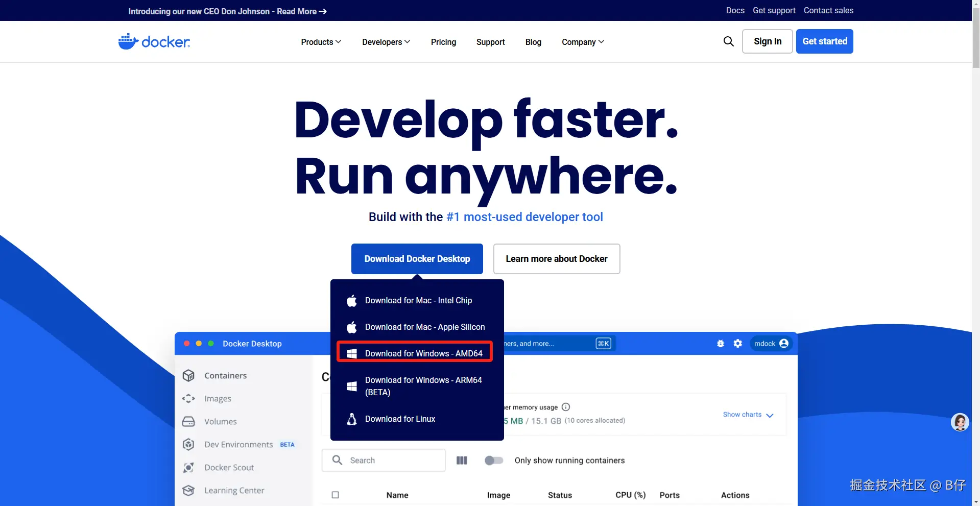
Task: Click the Status column header
Action: [560, 495]
